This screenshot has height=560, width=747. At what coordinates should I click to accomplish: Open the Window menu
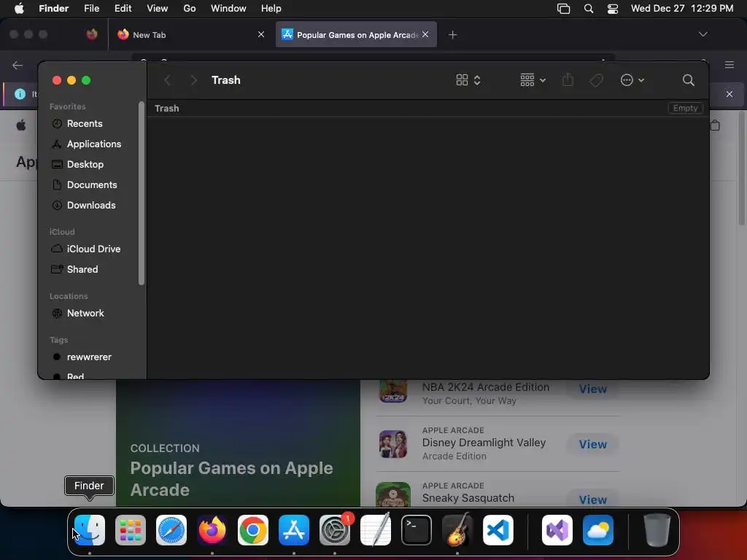(x=228, y=9)
